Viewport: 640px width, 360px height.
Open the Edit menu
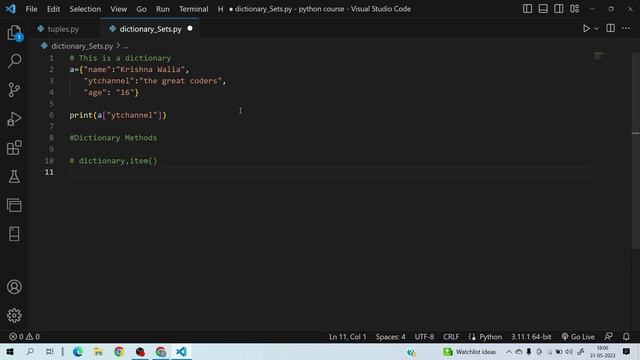[x=53, y=9]
